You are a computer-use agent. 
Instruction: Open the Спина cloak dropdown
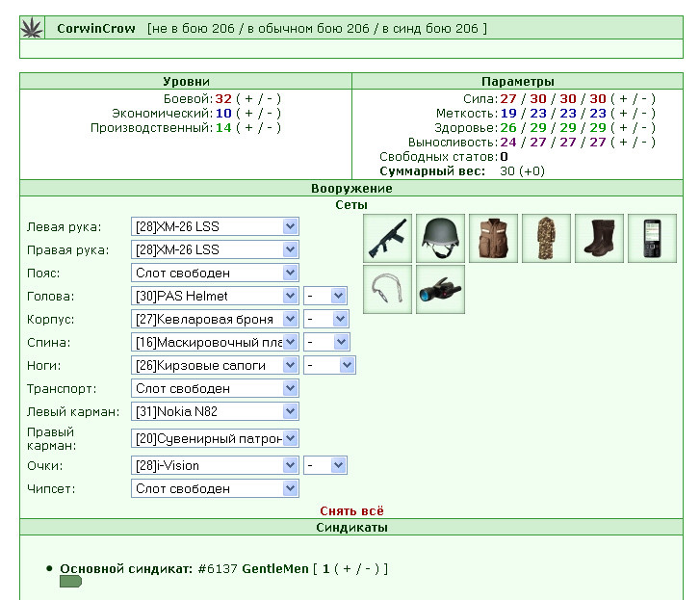click(215, 343)
